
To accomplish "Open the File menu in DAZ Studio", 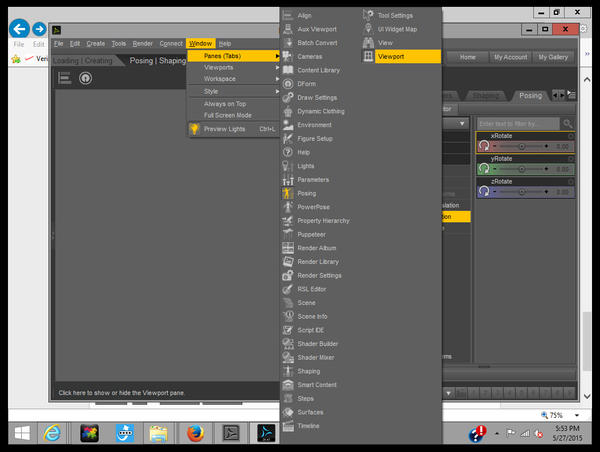I will (x=59, y=44).
